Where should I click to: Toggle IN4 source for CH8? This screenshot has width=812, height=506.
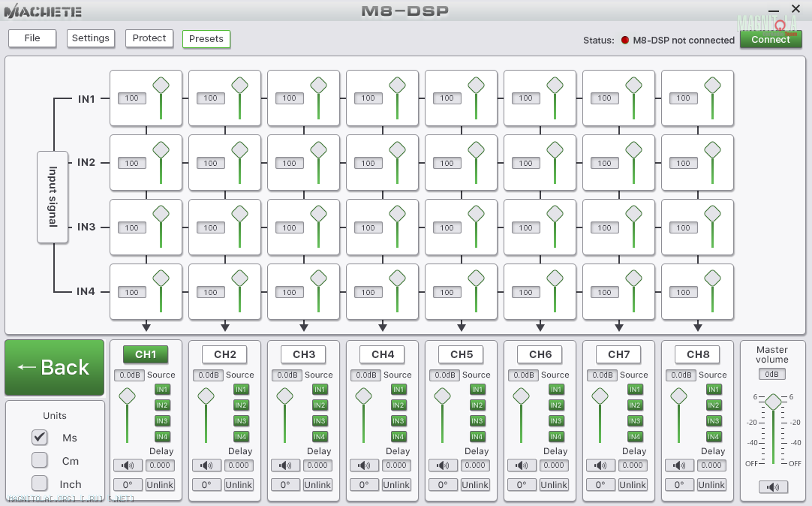tap(714, 437)
